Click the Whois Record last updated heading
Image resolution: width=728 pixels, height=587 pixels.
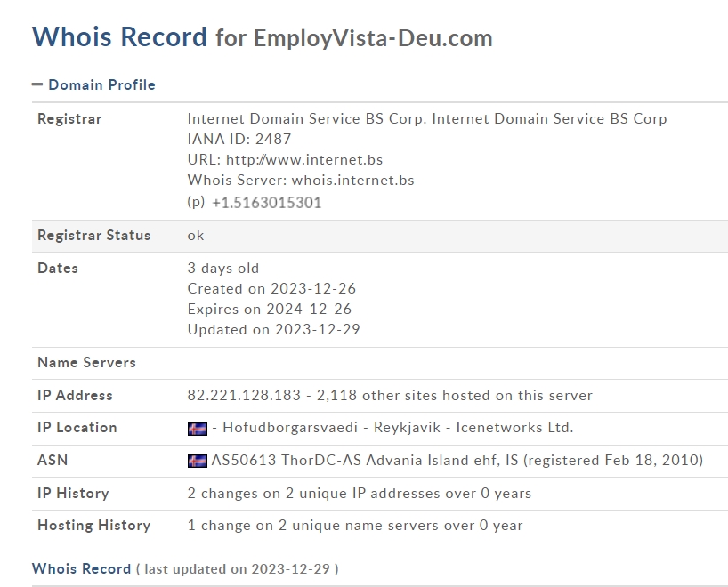click(185, 568)
